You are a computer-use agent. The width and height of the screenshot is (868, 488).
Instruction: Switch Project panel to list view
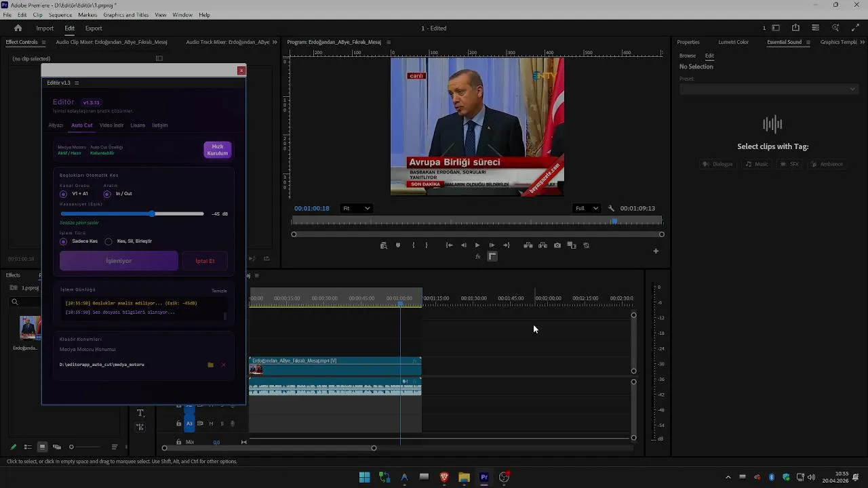[x=28, y=447]
